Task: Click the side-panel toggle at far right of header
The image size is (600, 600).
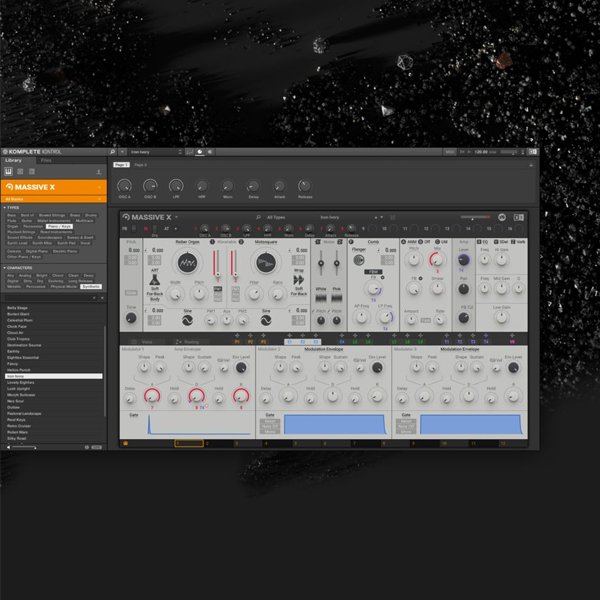Action: click(x=533, y=152)
